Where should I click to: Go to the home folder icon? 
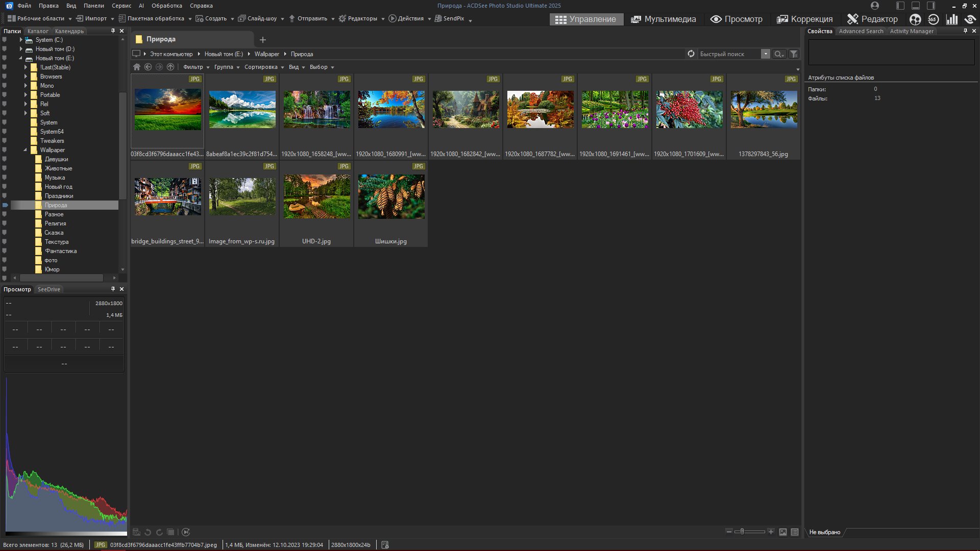(137, 67)
